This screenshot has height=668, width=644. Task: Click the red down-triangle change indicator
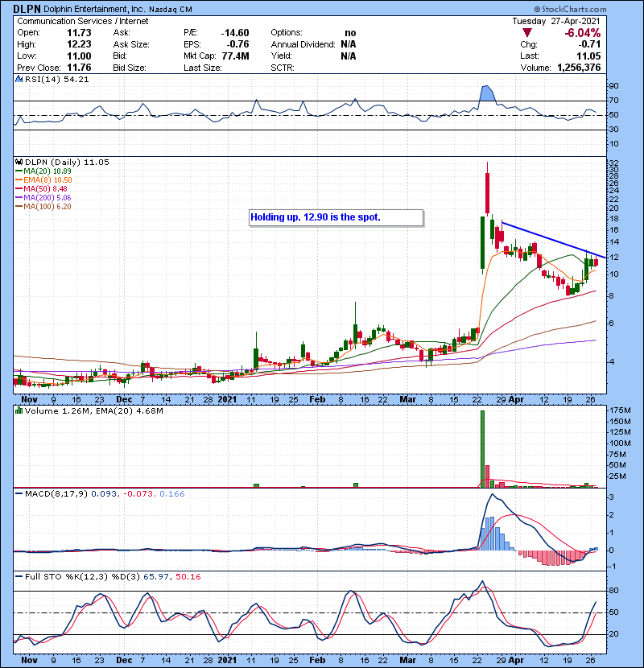[527, 33]
